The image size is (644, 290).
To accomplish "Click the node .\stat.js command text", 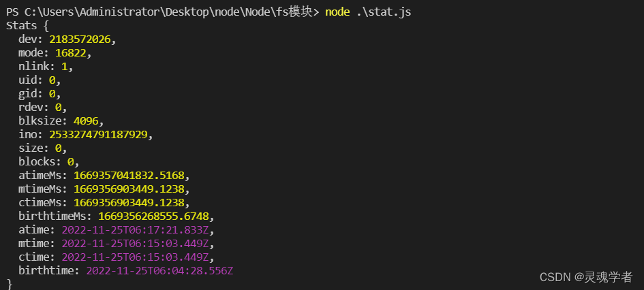I will [368, 12].
